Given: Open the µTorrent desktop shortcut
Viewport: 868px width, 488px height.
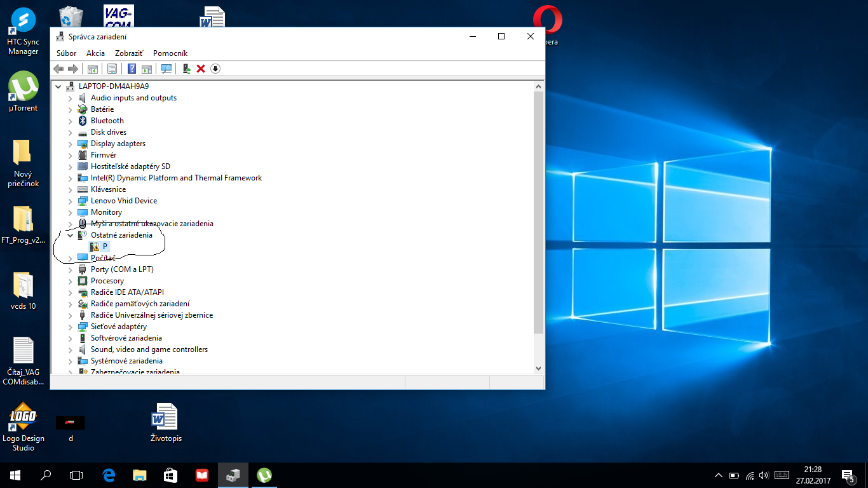Looking at the screenshot, I should 24,91.
